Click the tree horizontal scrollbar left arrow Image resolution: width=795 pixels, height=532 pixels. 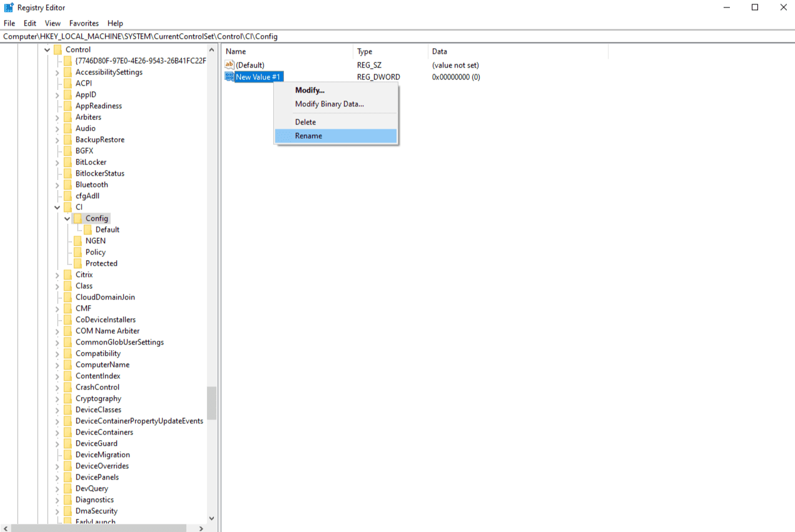(x=5, y=528)
